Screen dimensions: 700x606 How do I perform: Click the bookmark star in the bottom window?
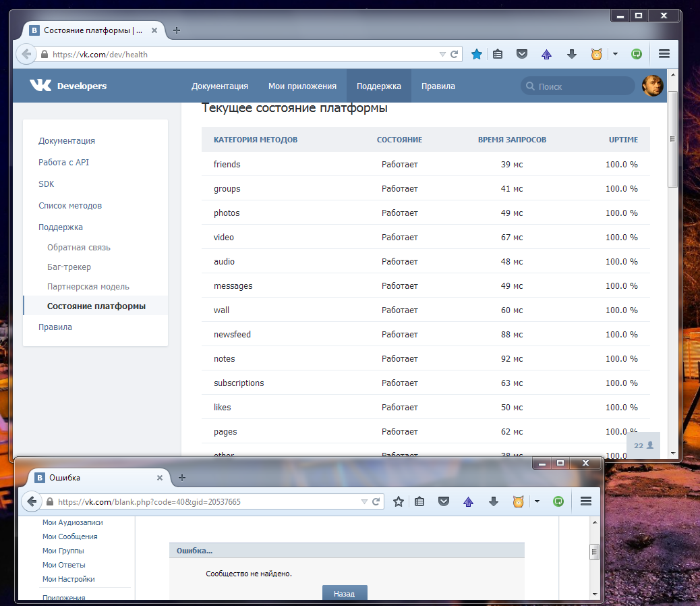(398, 501)
